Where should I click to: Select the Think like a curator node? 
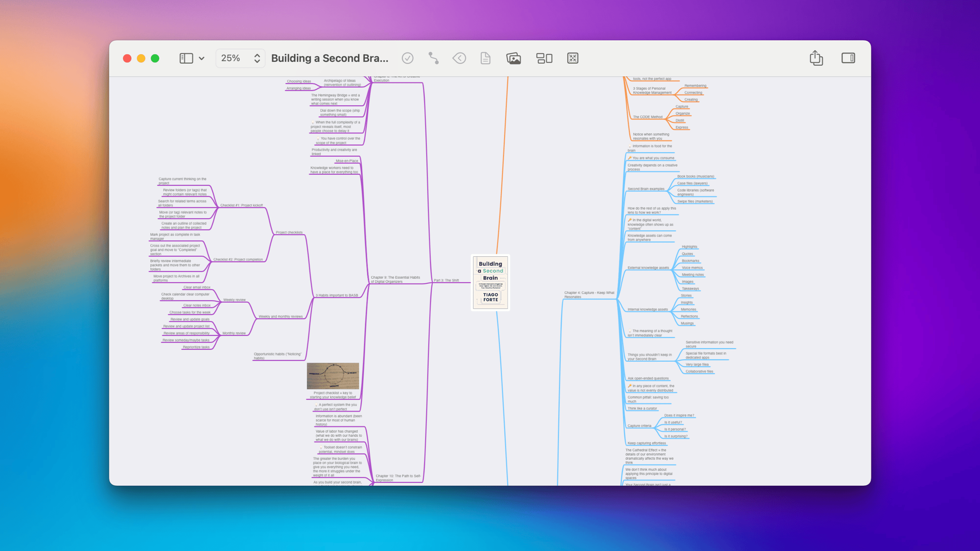[x=642, y=409]
